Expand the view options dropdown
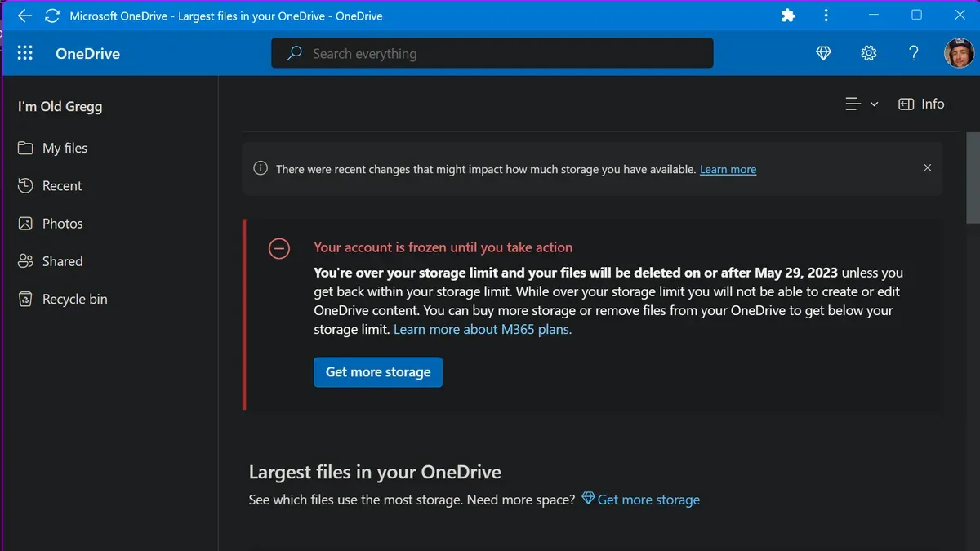This screenshot has height=551, width=980. [862, 104]
